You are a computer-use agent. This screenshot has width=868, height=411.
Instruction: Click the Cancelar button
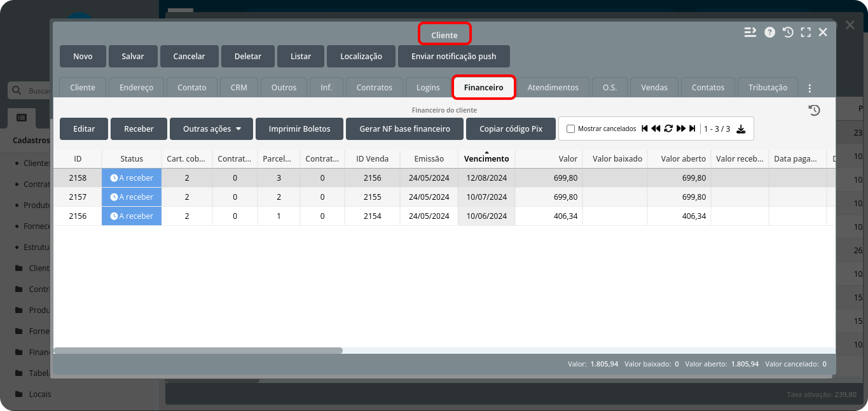tap(189, 56)
